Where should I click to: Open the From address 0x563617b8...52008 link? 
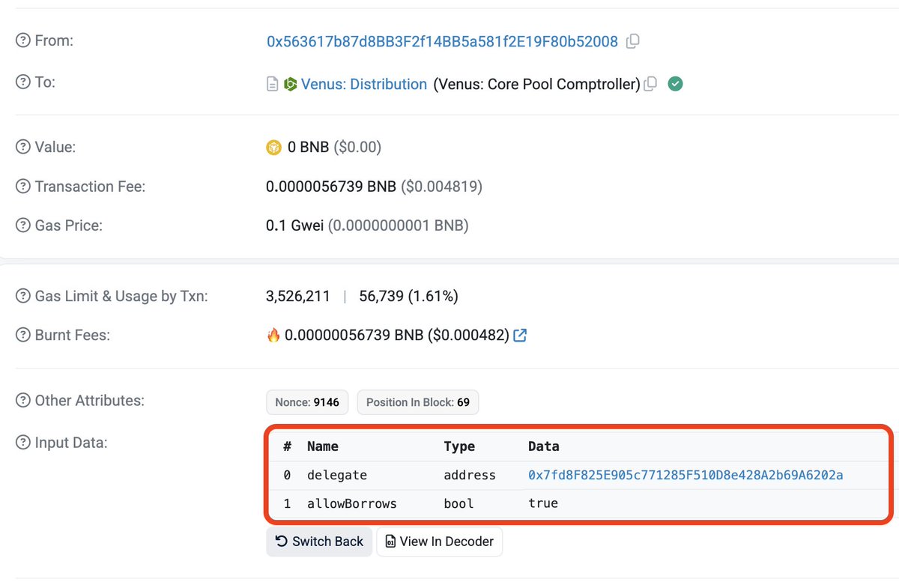(442, 41)
